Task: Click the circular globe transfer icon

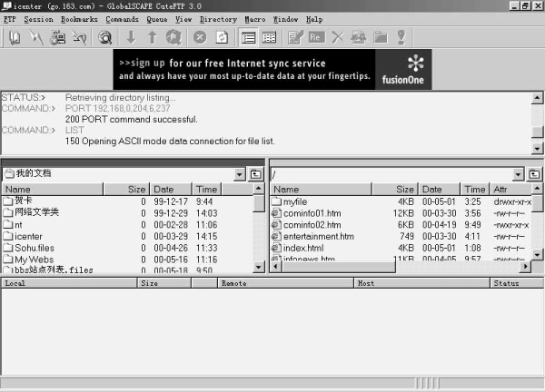Action: (173, 37)
